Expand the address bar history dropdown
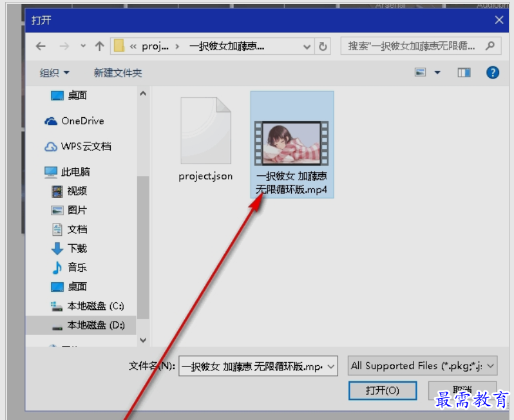514x420 pixels. (x=307, y=46)
